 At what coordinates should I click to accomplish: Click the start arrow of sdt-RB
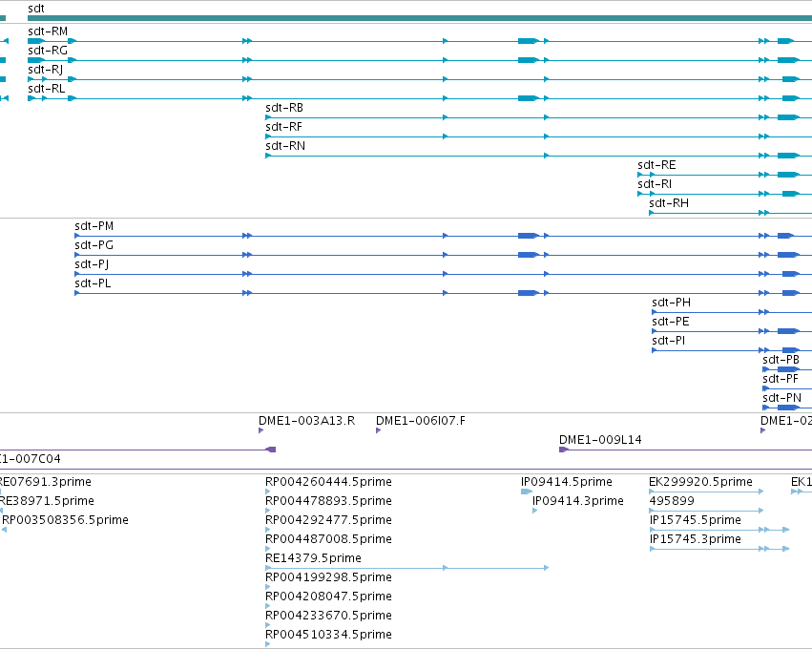[x=268, y=117]
